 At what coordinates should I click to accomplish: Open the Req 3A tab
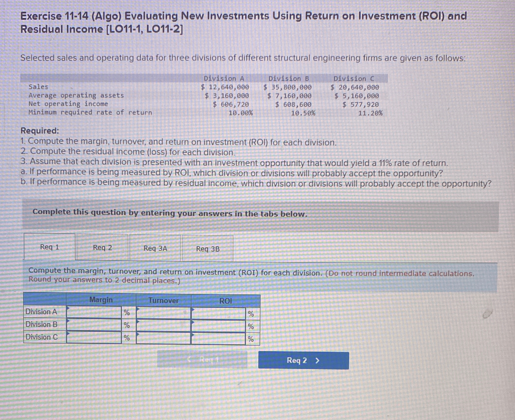155,248
